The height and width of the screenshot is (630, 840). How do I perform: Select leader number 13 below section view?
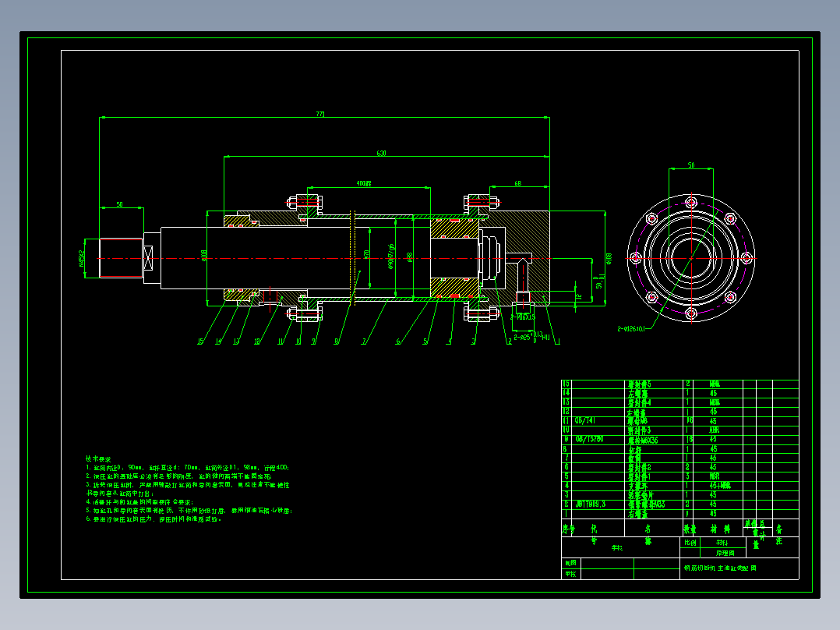pyautogui.click(x=235, y=342)
